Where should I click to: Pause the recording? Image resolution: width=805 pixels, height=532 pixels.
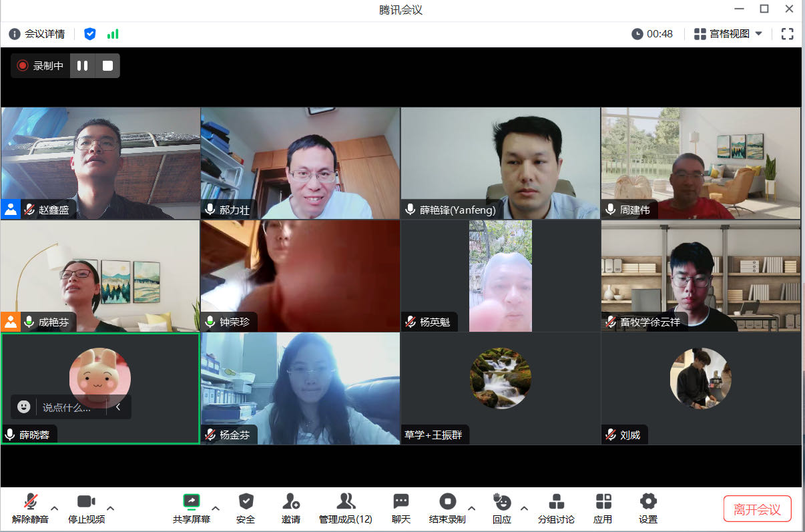coord(83,65)
